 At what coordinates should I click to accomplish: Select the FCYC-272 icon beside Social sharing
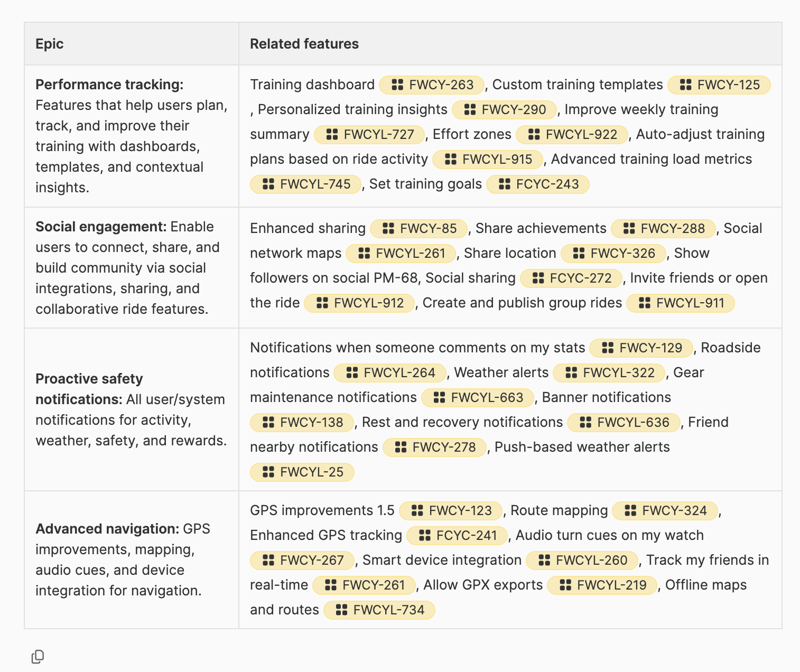pyautogui.click(x=537, y=278)
